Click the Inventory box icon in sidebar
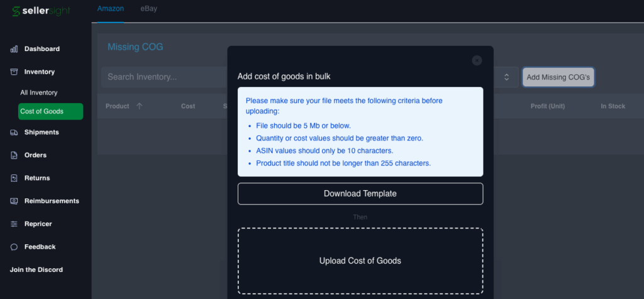The width and height of the screenshot is (644, 299). pos(14,72)
